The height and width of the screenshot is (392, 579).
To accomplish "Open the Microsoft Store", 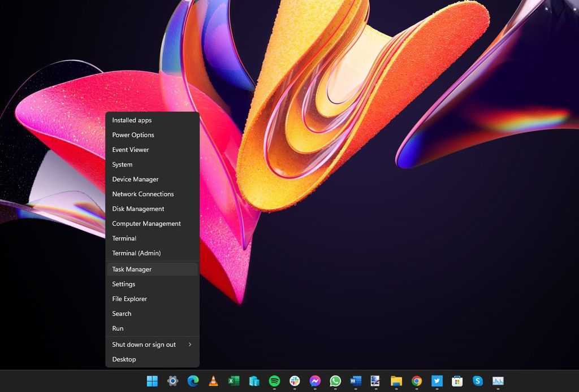I will pos(457,381).
